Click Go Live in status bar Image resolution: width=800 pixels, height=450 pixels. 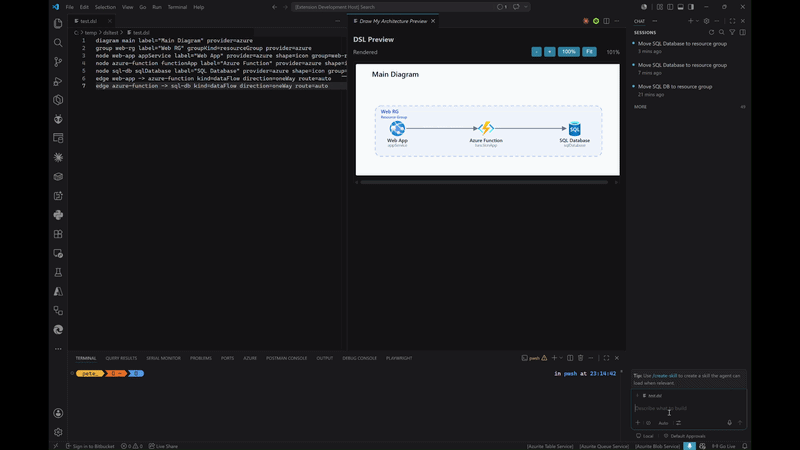724,446
